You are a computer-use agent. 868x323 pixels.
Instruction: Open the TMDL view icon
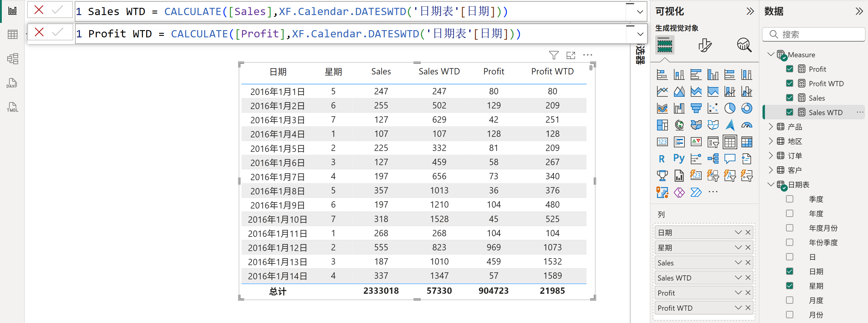[x=12, y=108]
